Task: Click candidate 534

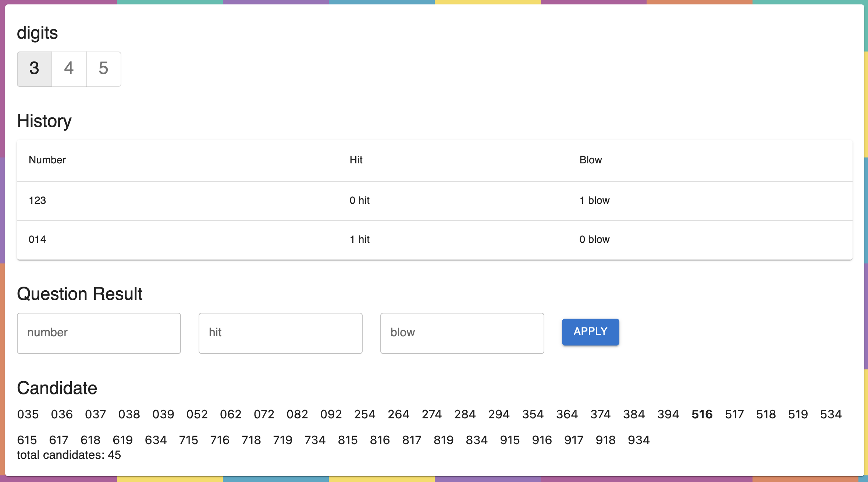Action: [x=831, y=414]
